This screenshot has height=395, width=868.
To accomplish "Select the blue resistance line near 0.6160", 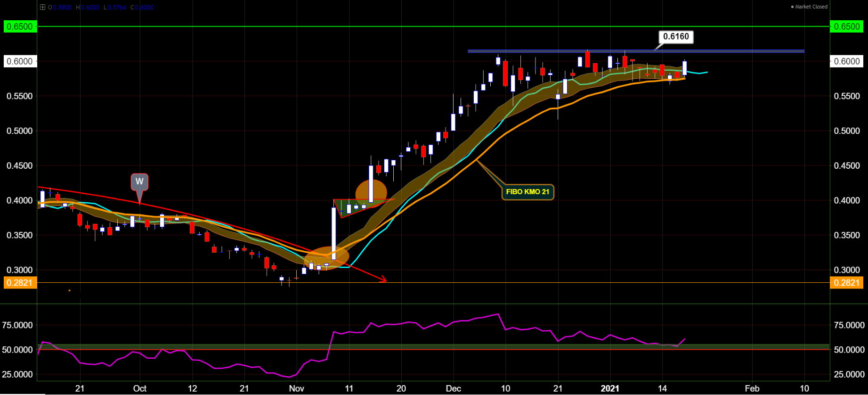I will [636, 51].
